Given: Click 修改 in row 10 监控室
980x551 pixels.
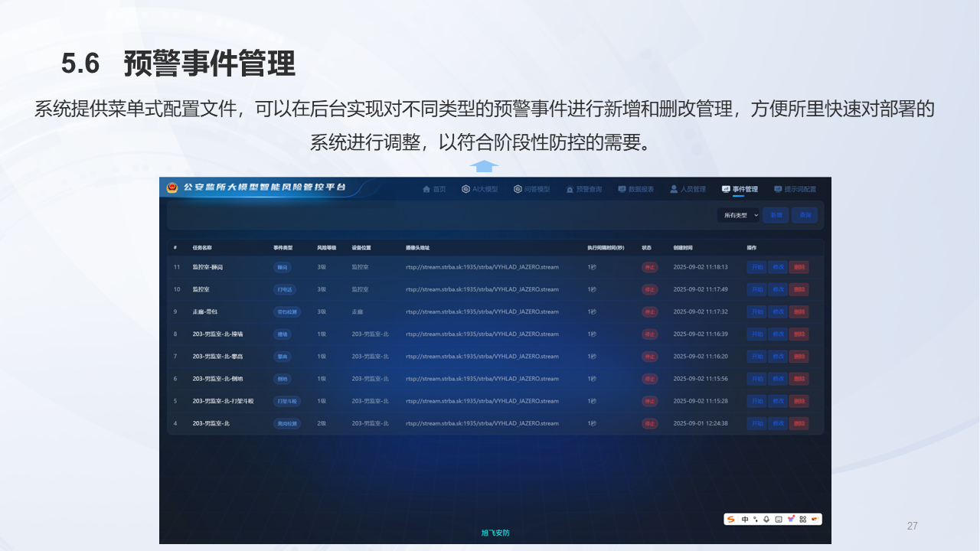Looking at the screenshot, I should (x=778, y=289).
